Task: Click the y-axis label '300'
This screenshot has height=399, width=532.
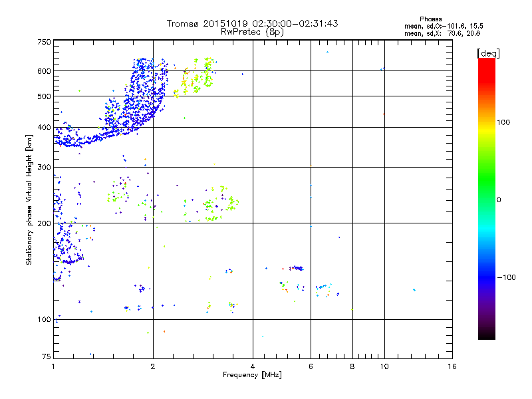Action: (x=45, y=167)
